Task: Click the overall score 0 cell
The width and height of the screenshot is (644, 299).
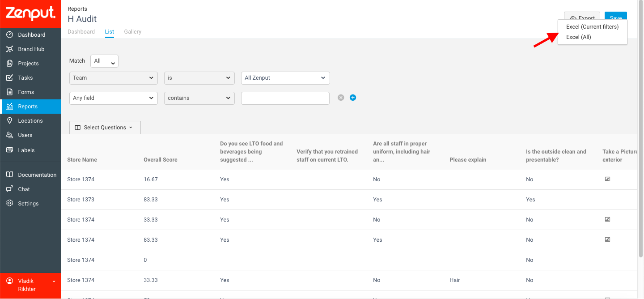Action: [x=145, y=260]
